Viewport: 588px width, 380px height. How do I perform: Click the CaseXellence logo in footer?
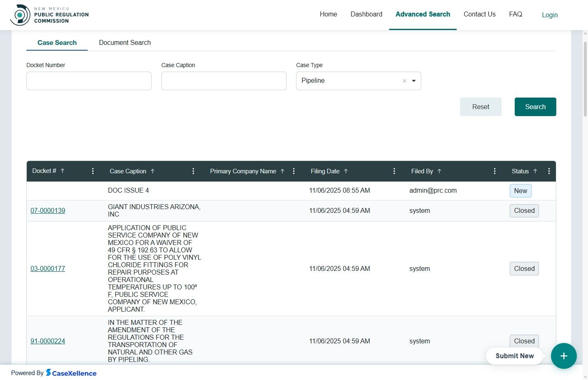[x=71, y=373]
